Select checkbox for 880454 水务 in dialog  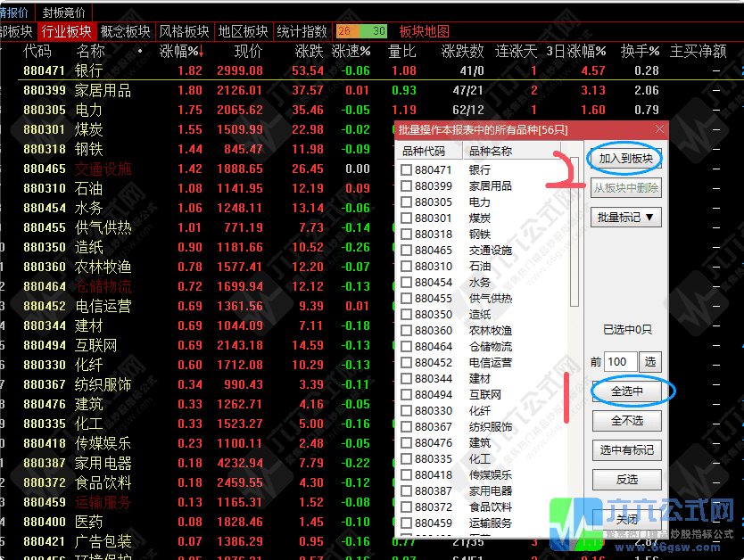(407, 283)
